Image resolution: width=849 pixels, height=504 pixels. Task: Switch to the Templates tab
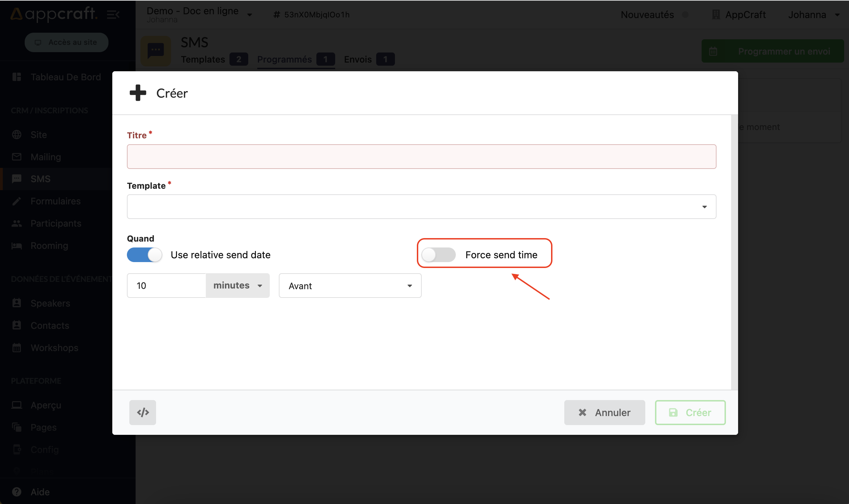coord(203,59)
